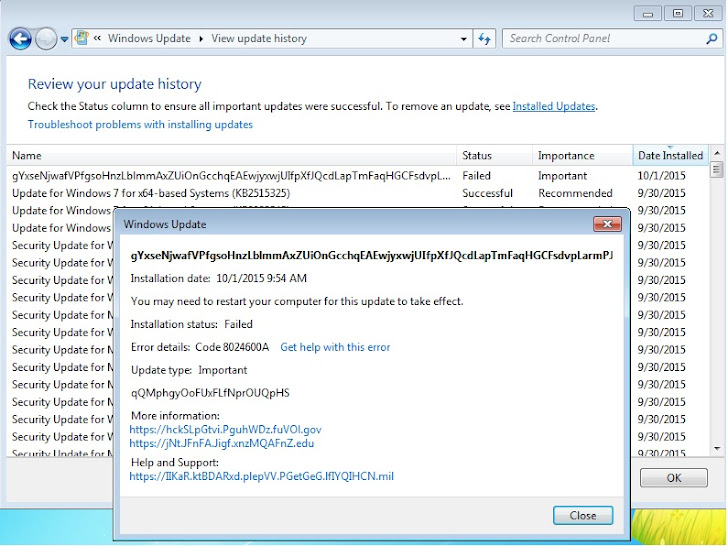728x546 pixels.
Task: Click the refresh button beside address bar
Action: point(484,39)
